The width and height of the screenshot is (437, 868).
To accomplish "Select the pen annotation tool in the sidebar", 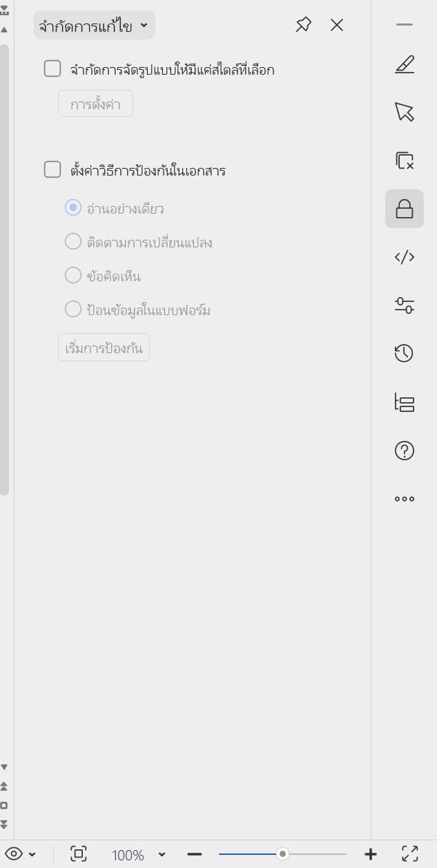I will click(404, 64).
